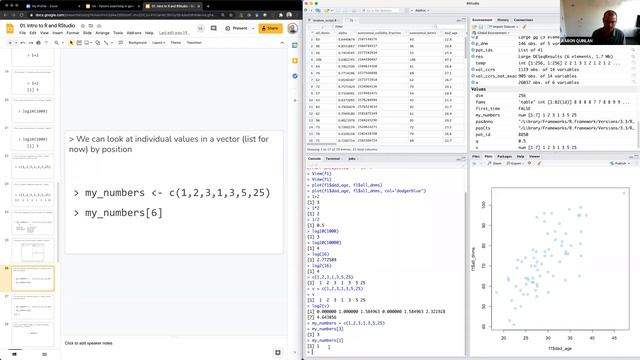Click the first_time row in Environment Values

tap(553, 109)
